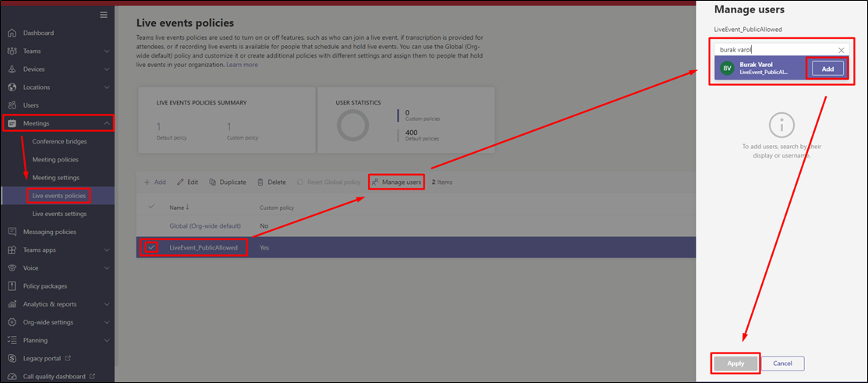The width and height of the screenshot is (868, 383).
Task: Click the Apply button
Action: (735, 363)
